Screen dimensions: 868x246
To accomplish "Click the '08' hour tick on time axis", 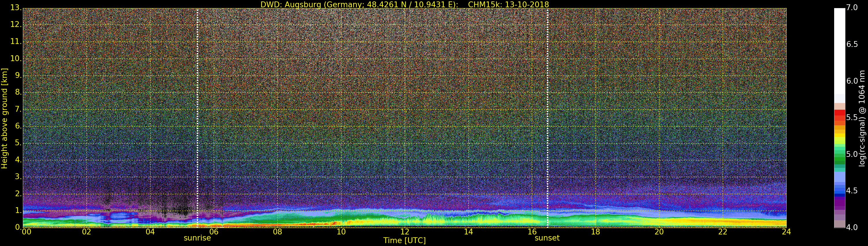I will coord(277,232).
